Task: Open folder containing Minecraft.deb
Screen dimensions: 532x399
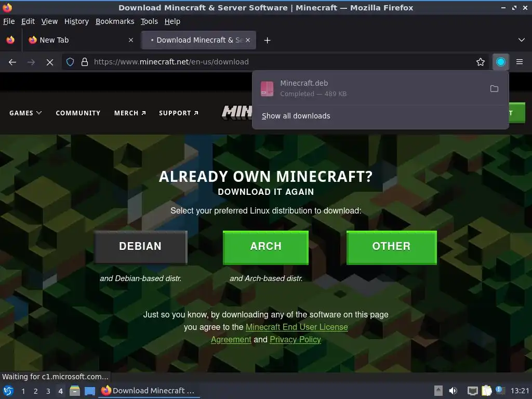Action: point(495,88)
